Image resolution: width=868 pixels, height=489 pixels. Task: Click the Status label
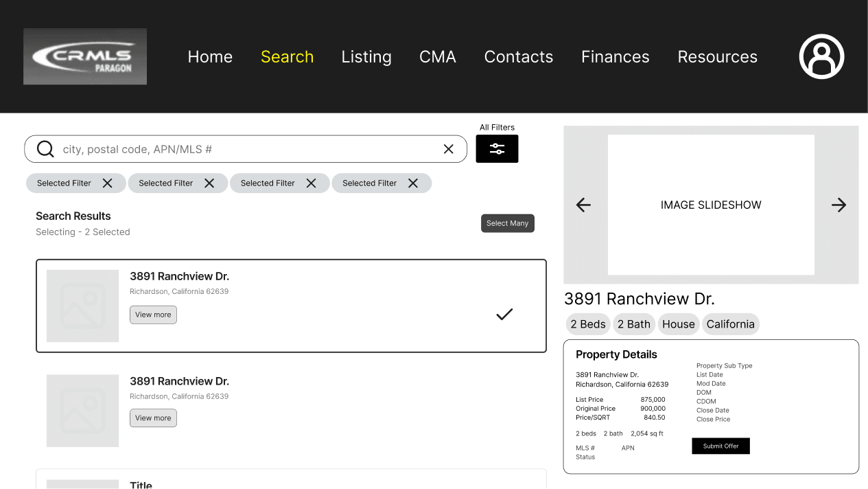click(x=585, y=457)
